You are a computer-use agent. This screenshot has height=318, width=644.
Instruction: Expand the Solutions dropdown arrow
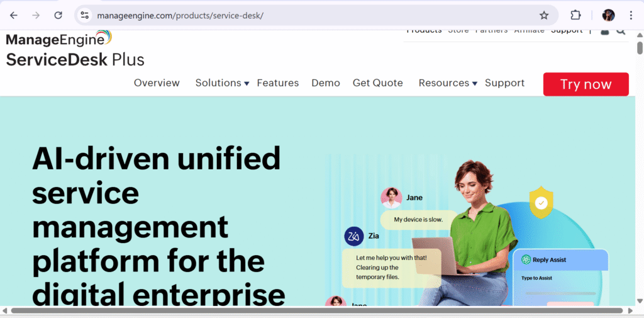point(247,84)
